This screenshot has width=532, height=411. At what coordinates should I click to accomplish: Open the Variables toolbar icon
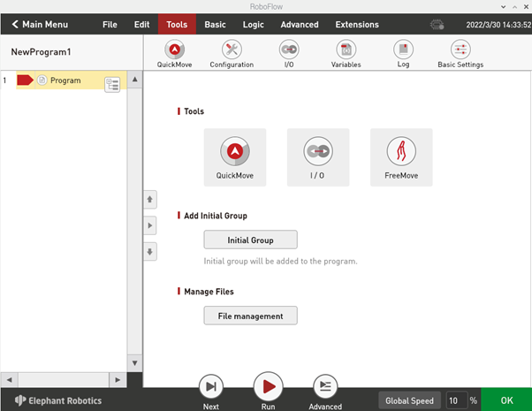[x=346, y=51]
